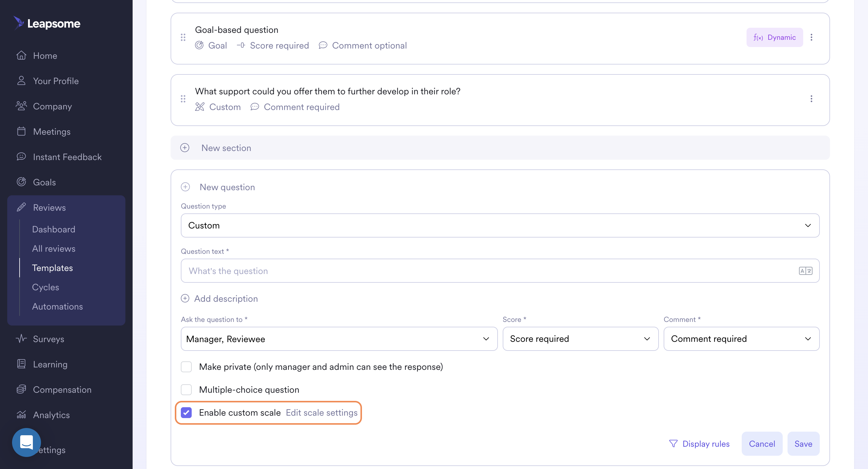This screenshot has height=469, width=868.
Task: Open Cycles under Reviews
Action: pyautogui.click(x=46, y=287)
